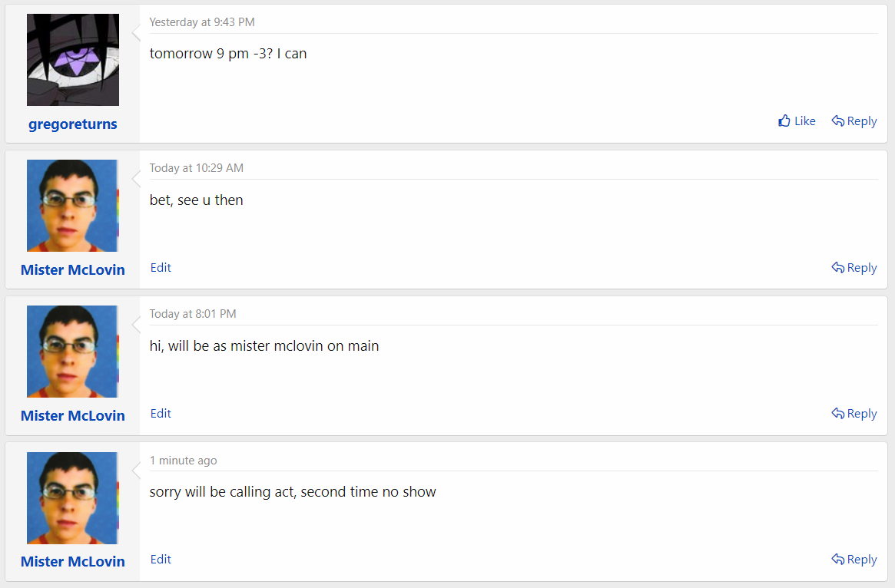Edit the "hi, will be as mister mclovin" post
This screenshot has width=895, height=588.
click(x=161, y=414)
